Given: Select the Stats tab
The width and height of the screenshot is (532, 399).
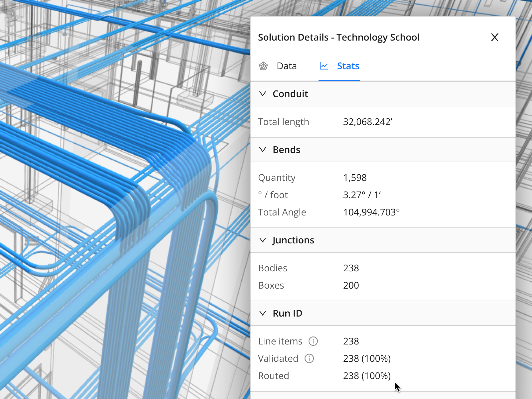Looking at the screenshot, I should point(348,66).
